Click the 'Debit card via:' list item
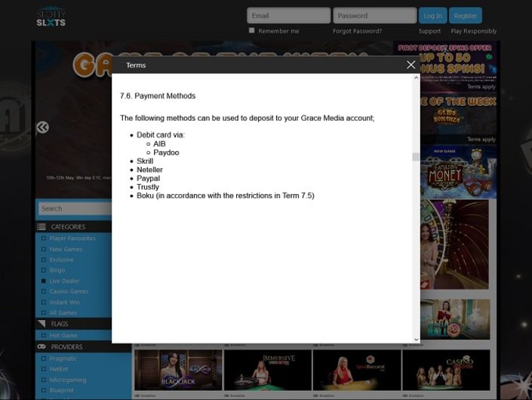 pos(161,135)
